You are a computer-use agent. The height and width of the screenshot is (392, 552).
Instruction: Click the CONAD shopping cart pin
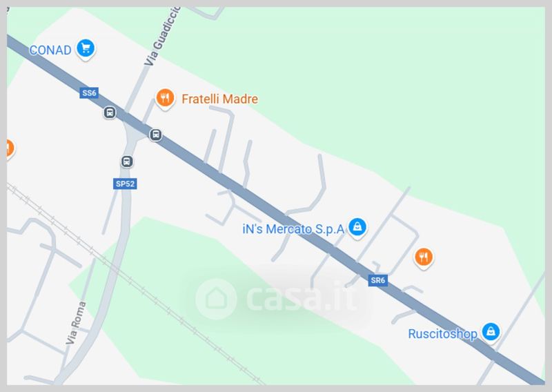pyautogui.click(x=86, y=48)
